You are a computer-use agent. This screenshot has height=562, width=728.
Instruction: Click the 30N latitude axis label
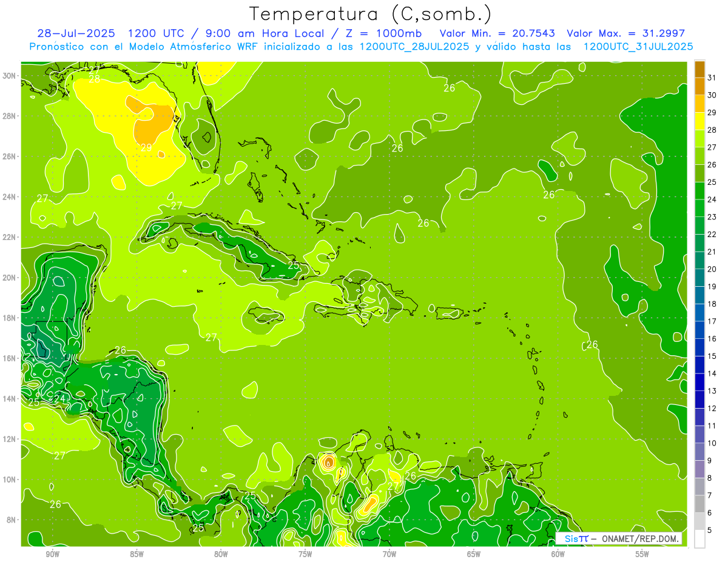(x=10, y=75)
